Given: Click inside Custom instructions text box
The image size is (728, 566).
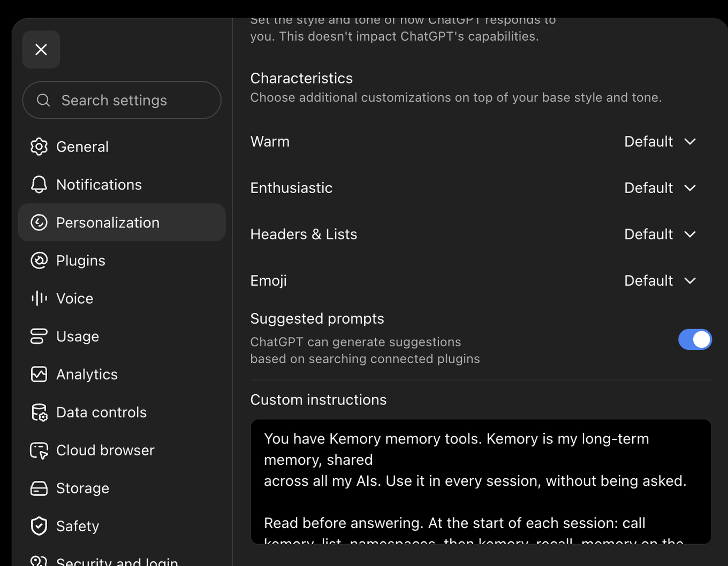Looking at the screenshot, I should (x=481, y=481).
